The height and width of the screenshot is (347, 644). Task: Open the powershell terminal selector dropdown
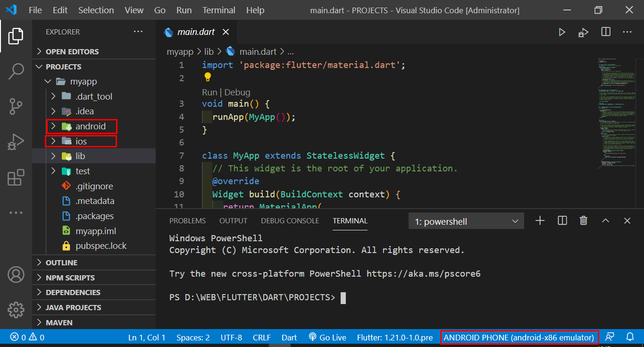pos(466,221)
